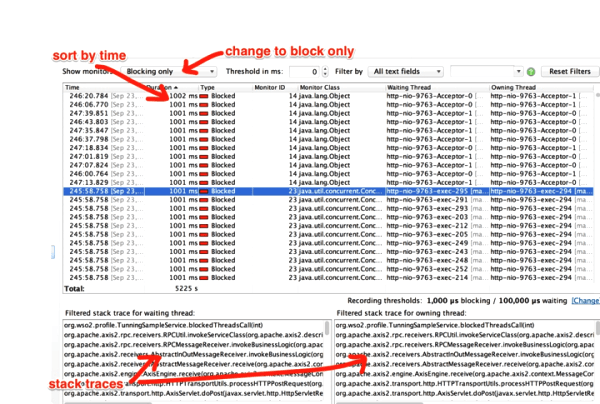This screenshot has height=404, width=600.
Task: Select the row with time 247:13.829
Action: click(328, 182)
